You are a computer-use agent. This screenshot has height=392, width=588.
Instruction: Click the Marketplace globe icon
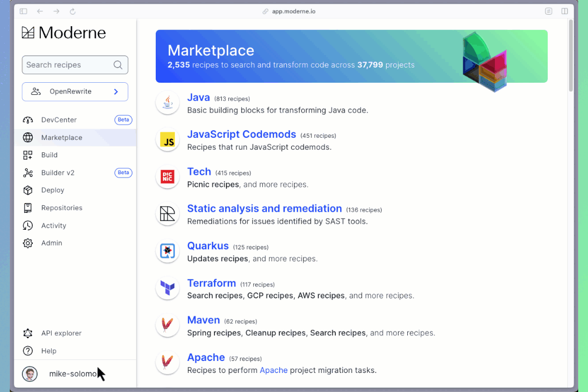(x=28, y=138)
